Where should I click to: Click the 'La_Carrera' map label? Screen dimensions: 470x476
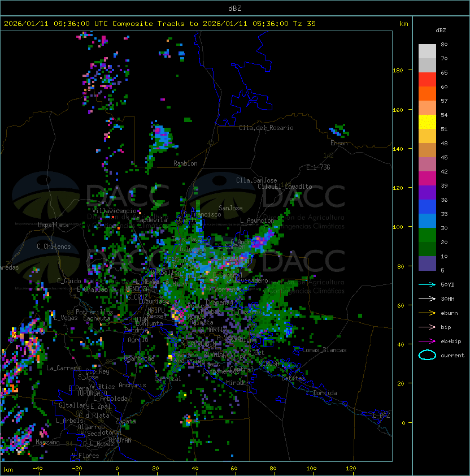(x=63, y=368)
